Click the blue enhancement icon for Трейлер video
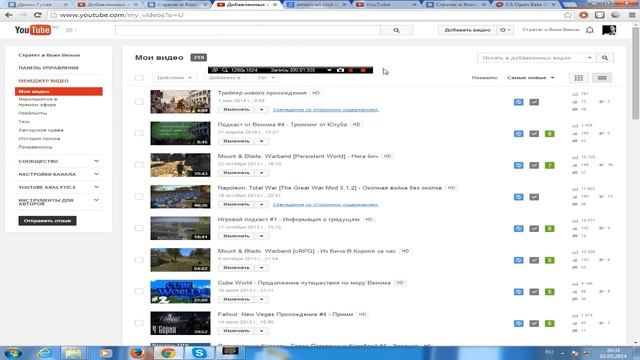 [518, 102]
